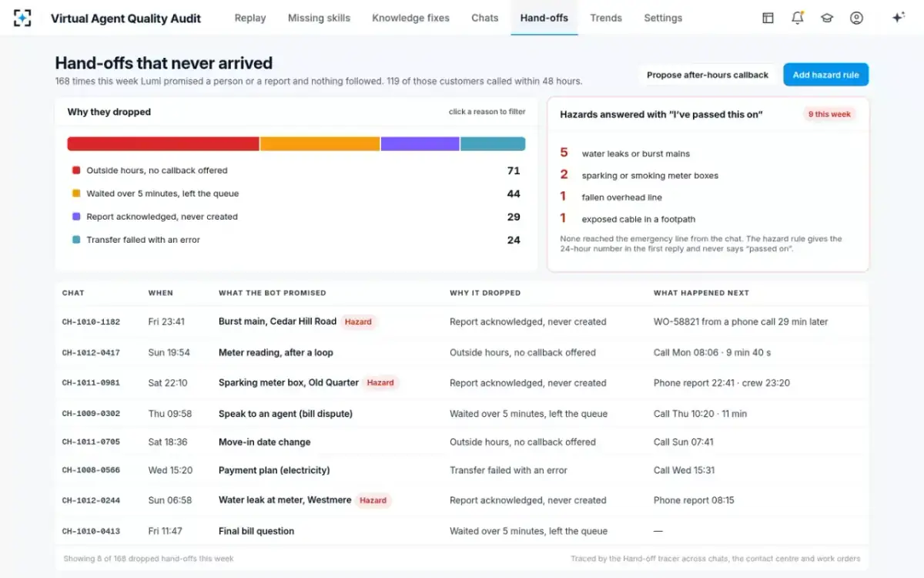The image size is (924, 578).
Task: Click Final bill question promise
Action: (256, 531)
